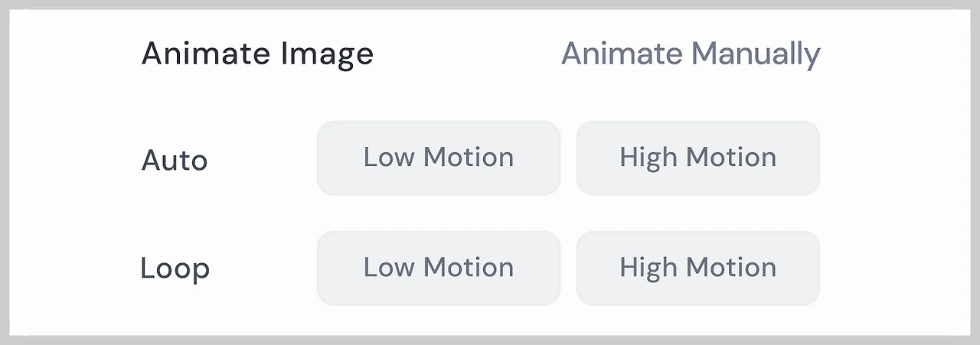Activate the Animate Image heading
The width and height of the screenshot is (980, 345).
click(257, 54)
